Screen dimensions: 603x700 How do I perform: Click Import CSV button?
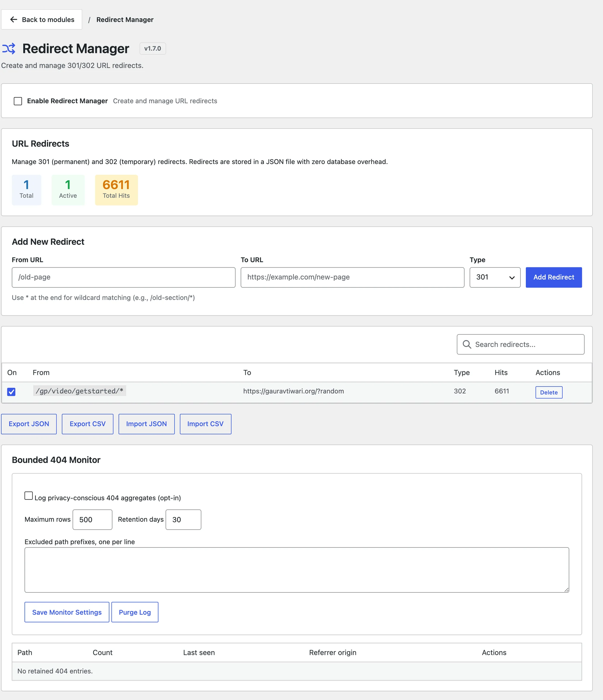205,424
